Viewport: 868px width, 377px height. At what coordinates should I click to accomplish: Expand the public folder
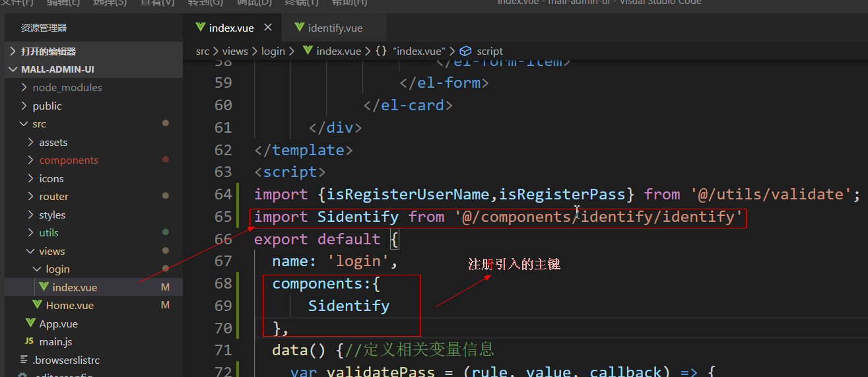click(24, 106)
